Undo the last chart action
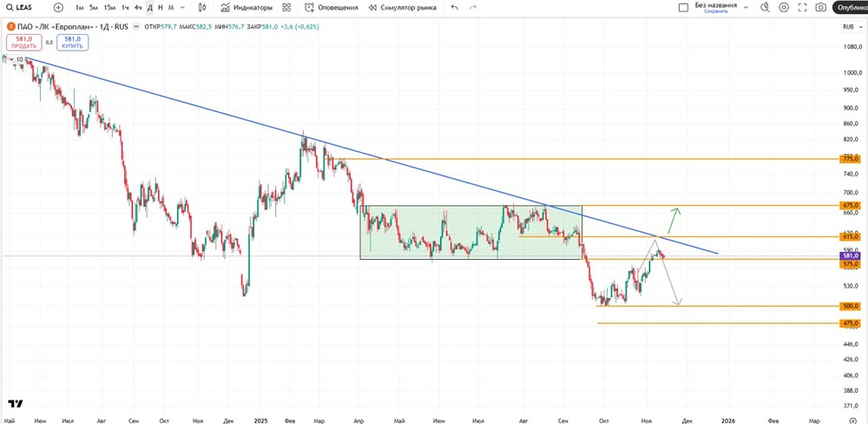868x424 pixels. [x=455, y=8]
